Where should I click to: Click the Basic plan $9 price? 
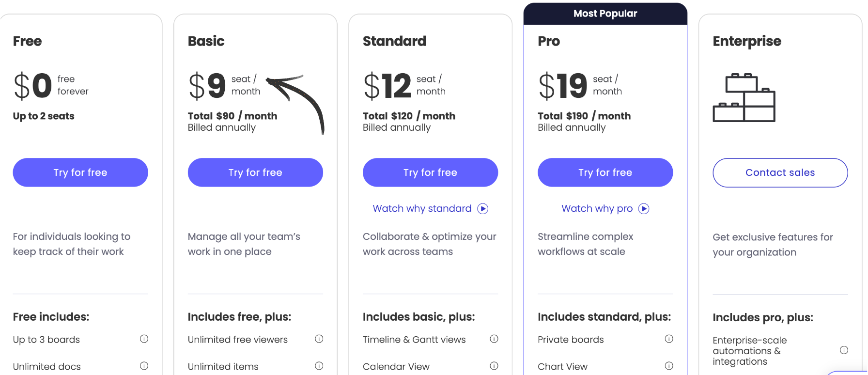tap(207, 86)
